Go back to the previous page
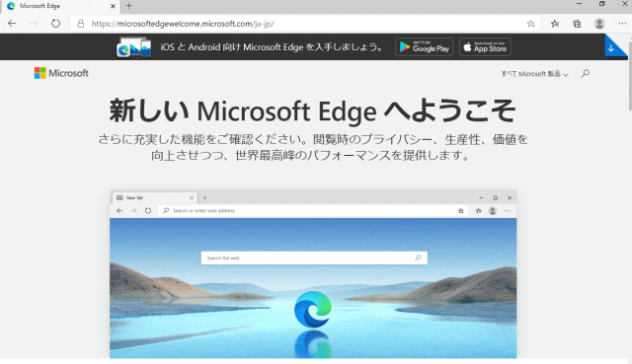Image resolution: width=632 pixels, height=364 pixels. pos(12,24)
